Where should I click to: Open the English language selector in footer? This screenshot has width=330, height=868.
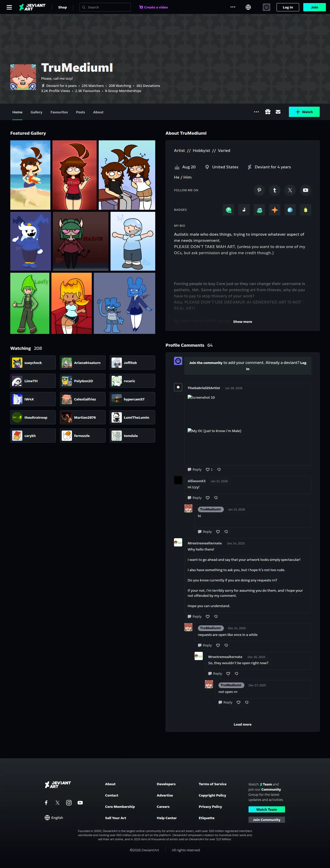point(54,817)
